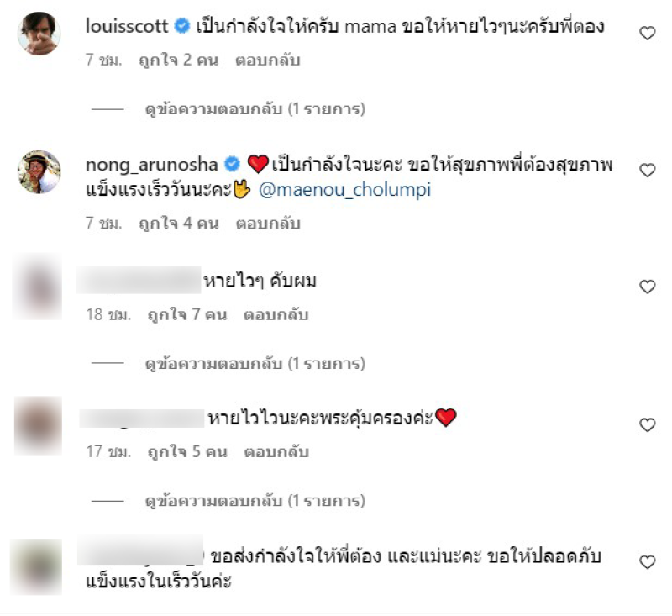
Task: Like louisscott's comment with the heart icon
Action: tap(647, 33)
